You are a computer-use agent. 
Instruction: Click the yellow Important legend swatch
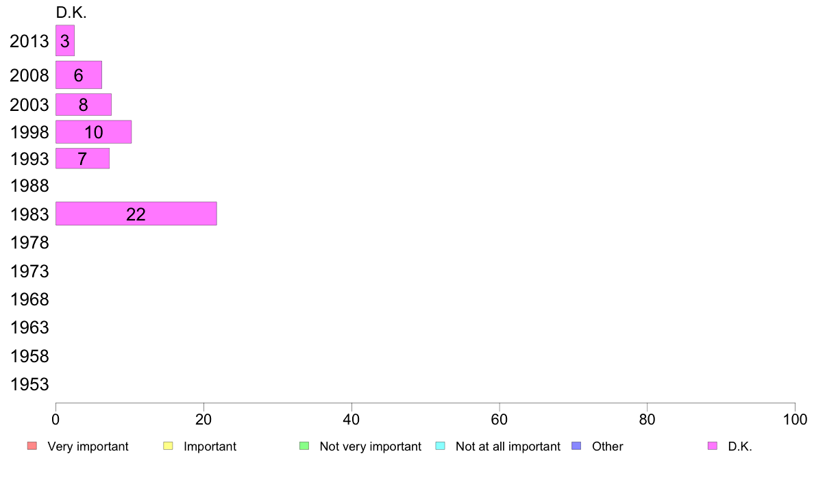click(x=168, y=446)
